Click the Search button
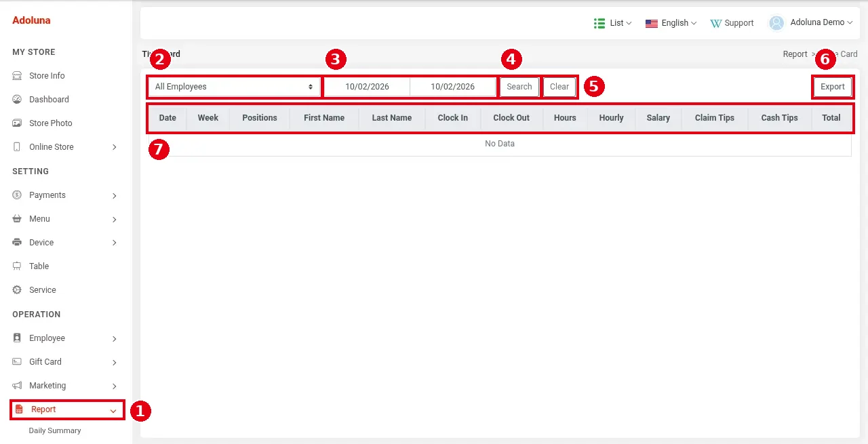The width and height of the screenshot is (868, 444). tap(519, 87)
